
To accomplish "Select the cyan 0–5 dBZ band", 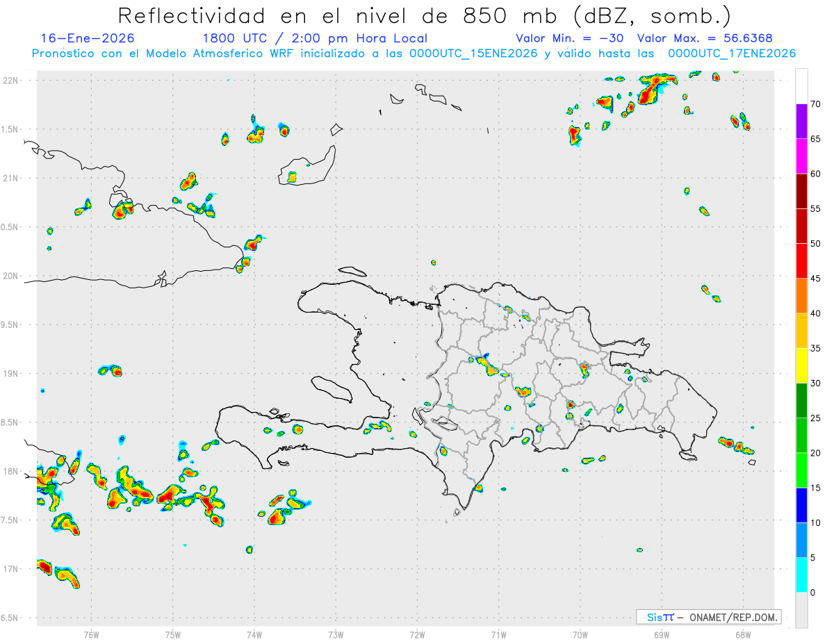I will [x=801, y=575].
